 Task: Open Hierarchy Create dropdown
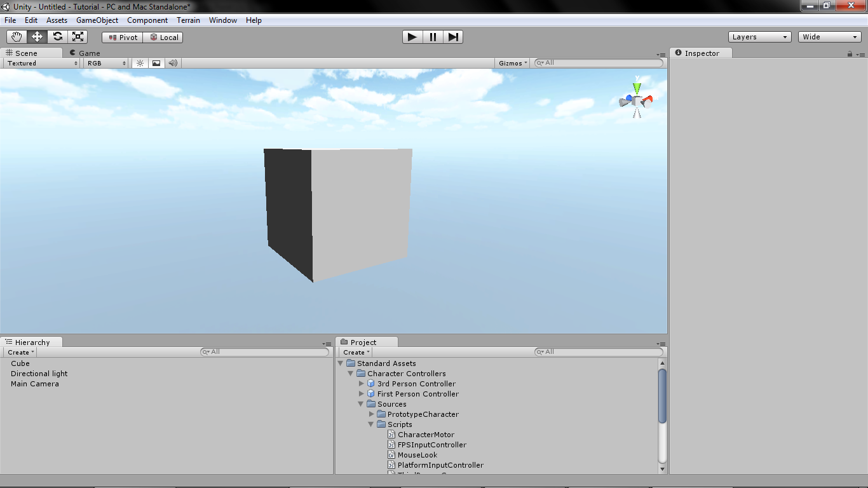20,352
